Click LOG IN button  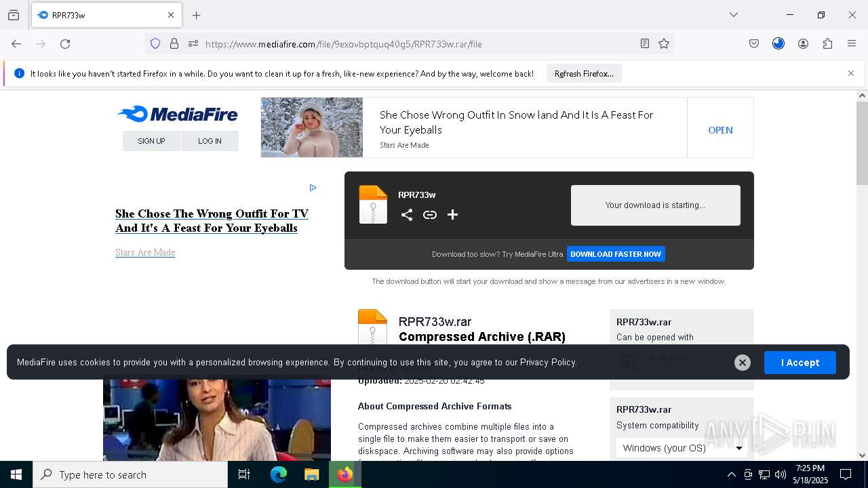click(210, 141)
